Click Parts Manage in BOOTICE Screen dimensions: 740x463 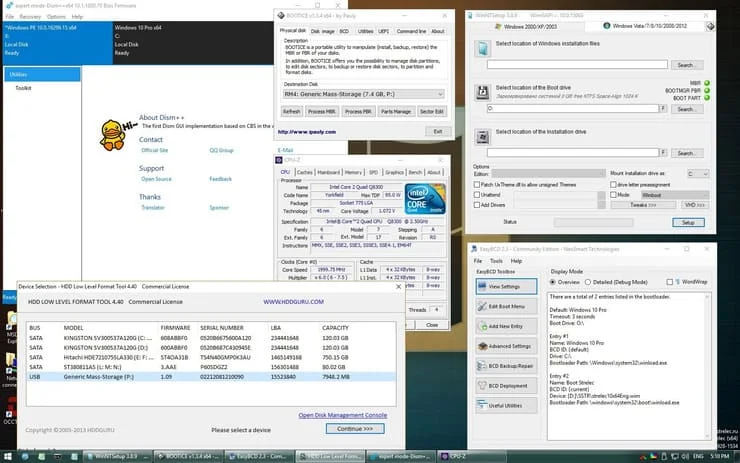coord(395,111)
